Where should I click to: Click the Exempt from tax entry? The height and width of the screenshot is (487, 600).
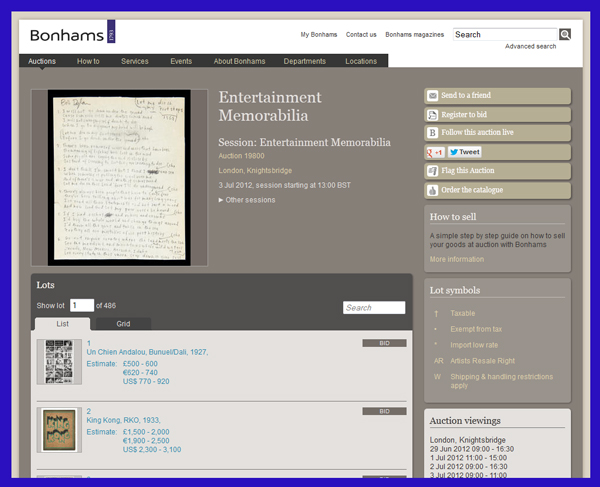476,329
